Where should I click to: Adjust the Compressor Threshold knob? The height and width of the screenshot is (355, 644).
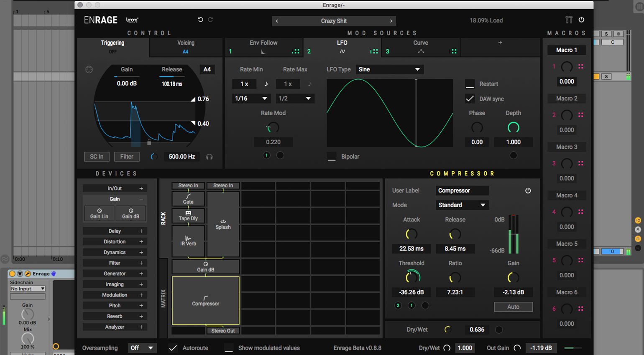(x=412, y=277)
